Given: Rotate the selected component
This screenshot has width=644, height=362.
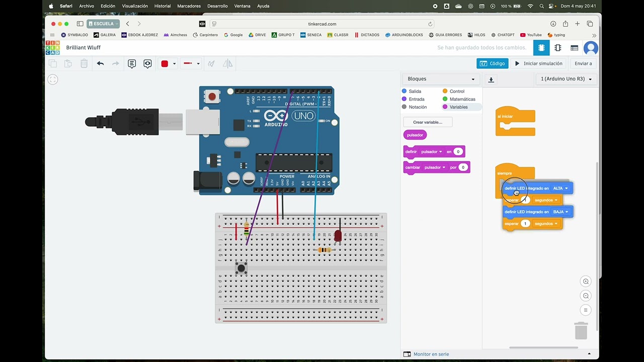Looking at the screenshot, I should click(x=211, y=63).
